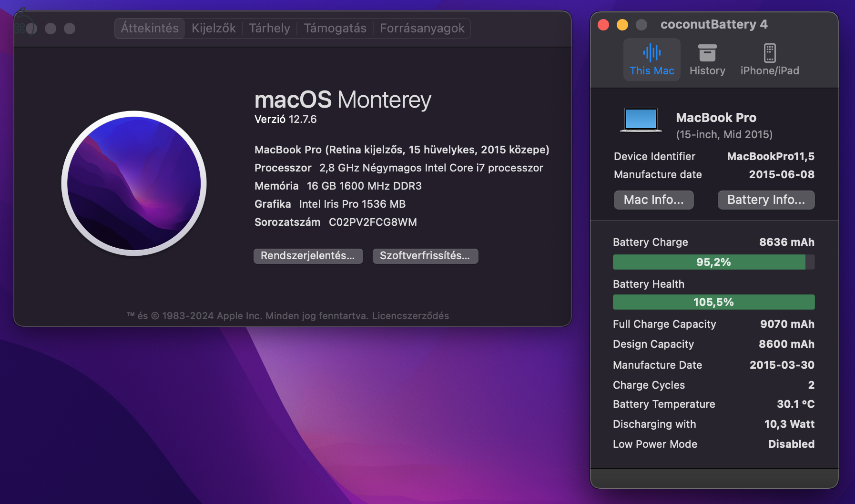The image size is (855, 504).
Task: Click the macOS Monterey title
Action: pyautogui.click(x=343, y=100)
